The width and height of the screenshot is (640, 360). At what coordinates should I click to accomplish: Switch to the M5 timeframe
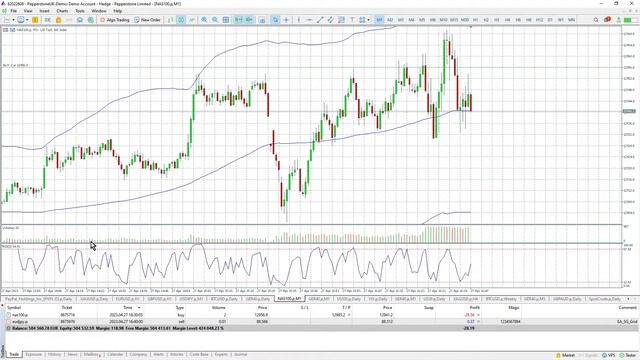tap(422, 20)
